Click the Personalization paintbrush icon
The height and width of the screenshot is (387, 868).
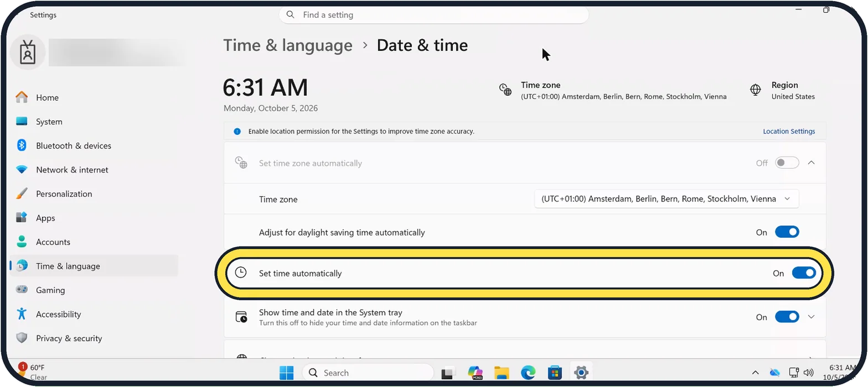[22, 193]
